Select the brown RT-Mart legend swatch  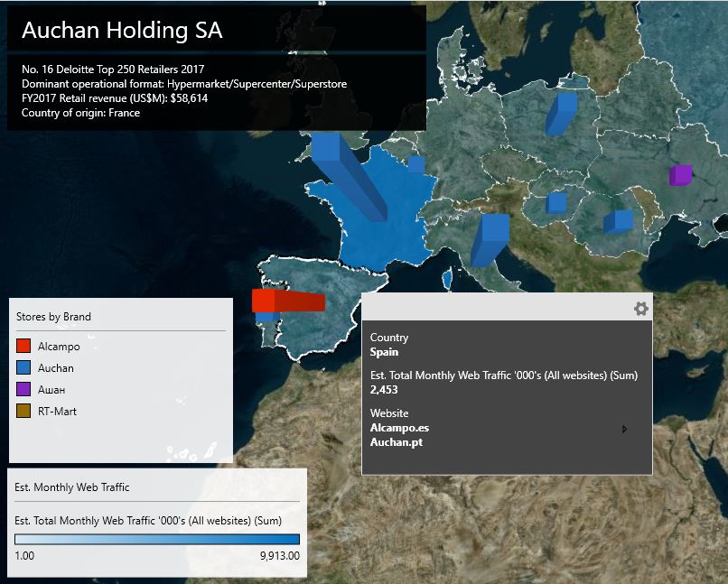click(23, 411)
